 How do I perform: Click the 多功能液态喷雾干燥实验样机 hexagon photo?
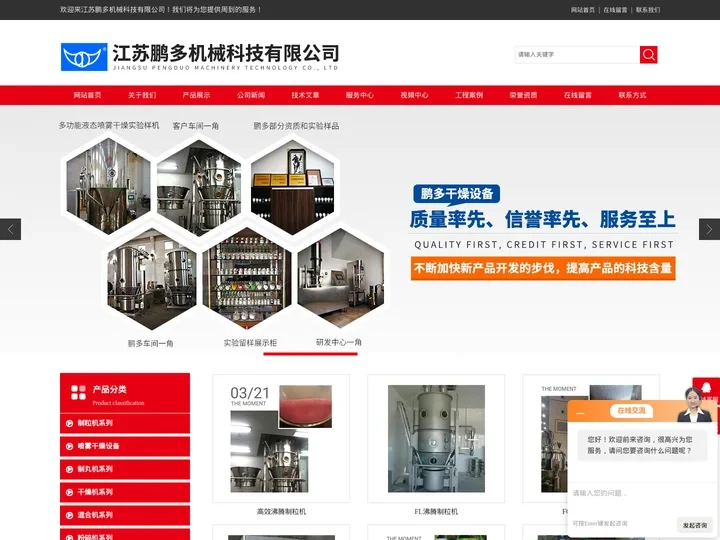pos(108,184)
